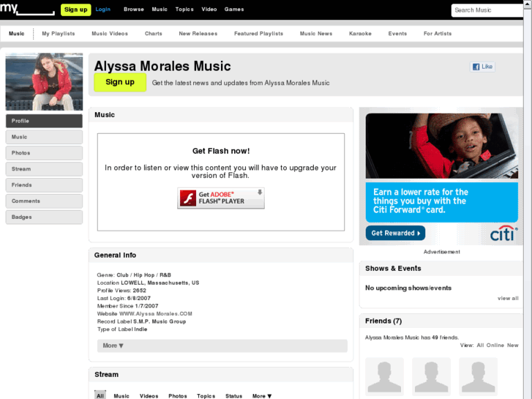
Task: Click the Earn a lower rate ad text
Action: 421,201
